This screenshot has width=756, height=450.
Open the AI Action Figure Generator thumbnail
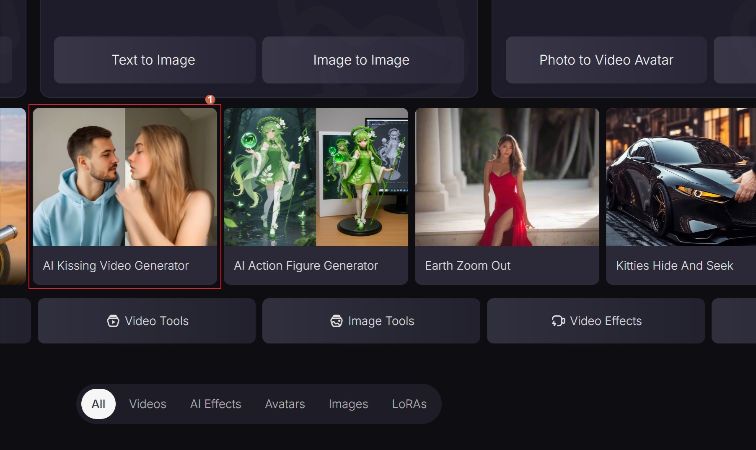point(316,177)
